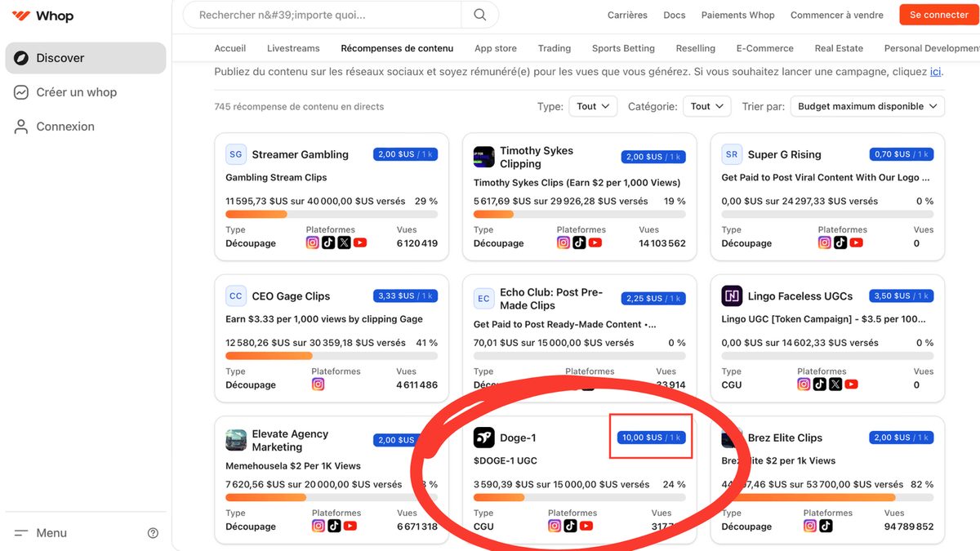Image resolution: width=980 pixels, height=551 pixels.
Task: Click TikTok icon in Streamer Gambling card
Action: (328, 242)
